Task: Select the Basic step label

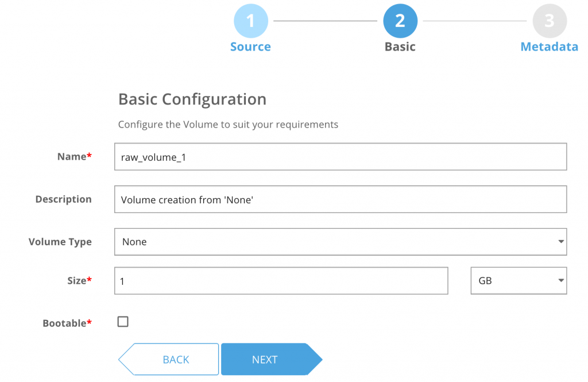Action: (400, 47)
